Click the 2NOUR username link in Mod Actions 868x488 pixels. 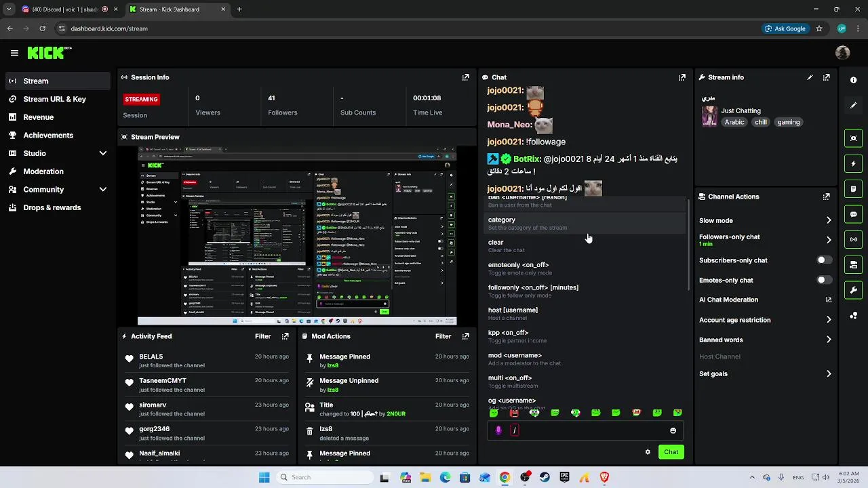click(x=396, y=413)
